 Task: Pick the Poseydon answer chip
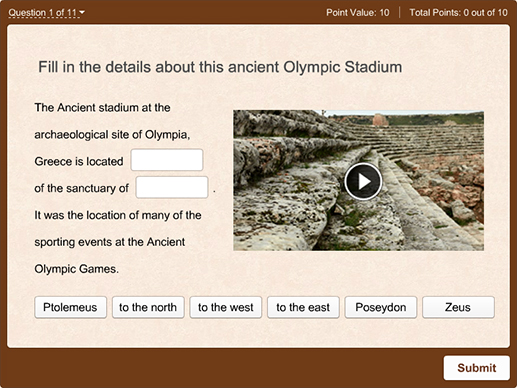(x=381, y=307)
